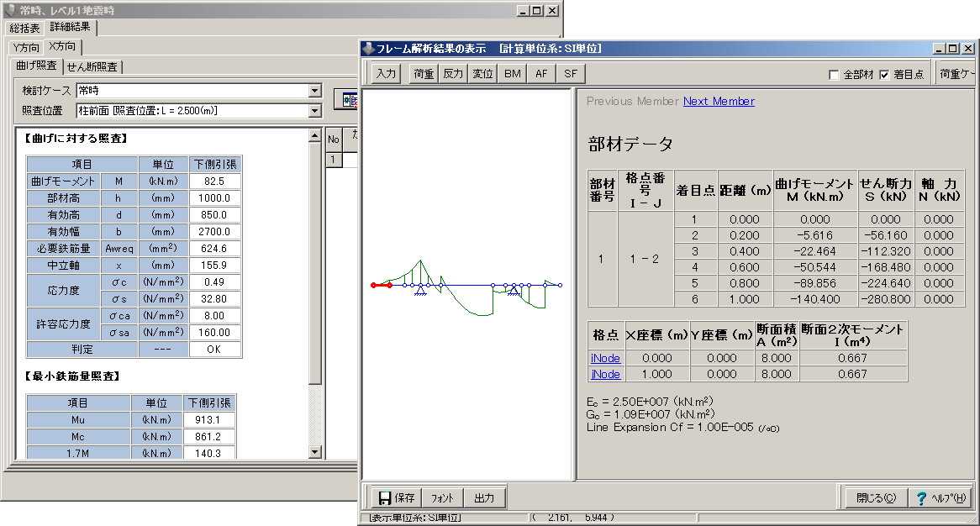Screen dimensions: 980x526
Task: Click shear value -56.160 in member table
Action: pyautogui.click(x=886, y=235)
